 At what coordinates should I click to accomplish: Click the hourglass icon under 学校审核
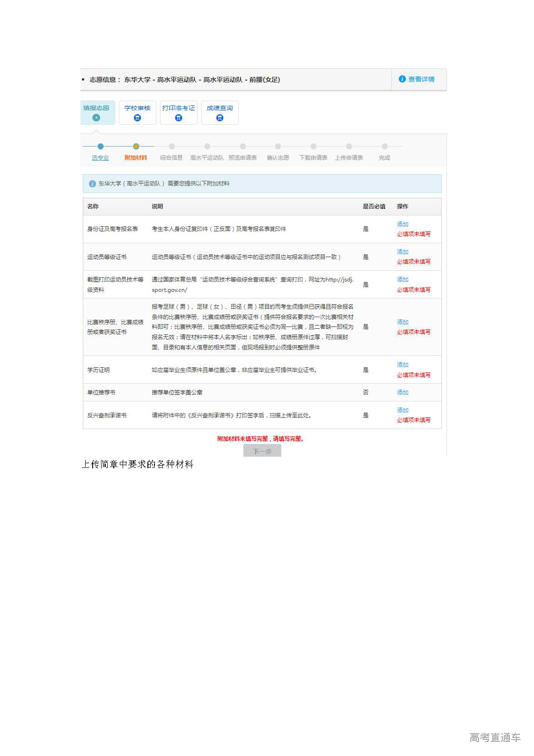pos(137,118)
